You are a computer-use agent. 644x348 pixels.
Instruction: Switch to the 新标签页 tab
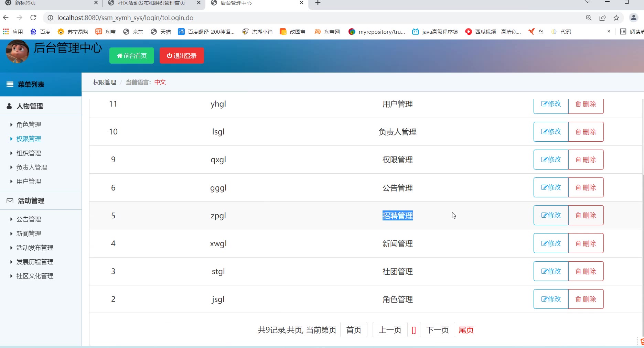51,3
